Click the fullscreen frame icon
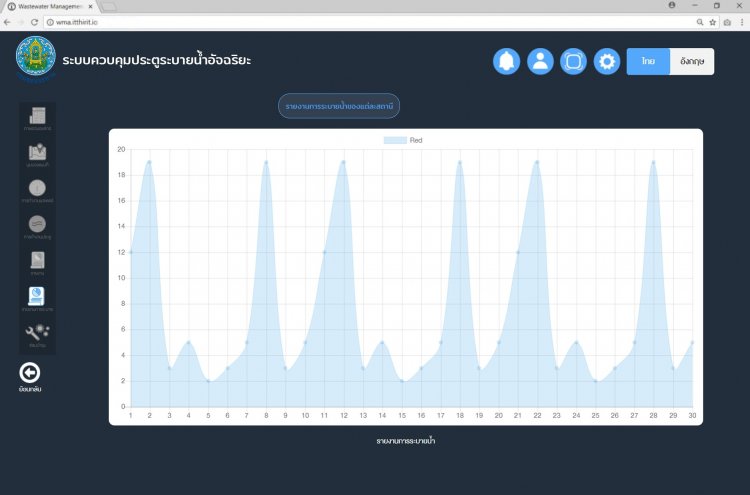750x495 pixels. tap(573, 61)
